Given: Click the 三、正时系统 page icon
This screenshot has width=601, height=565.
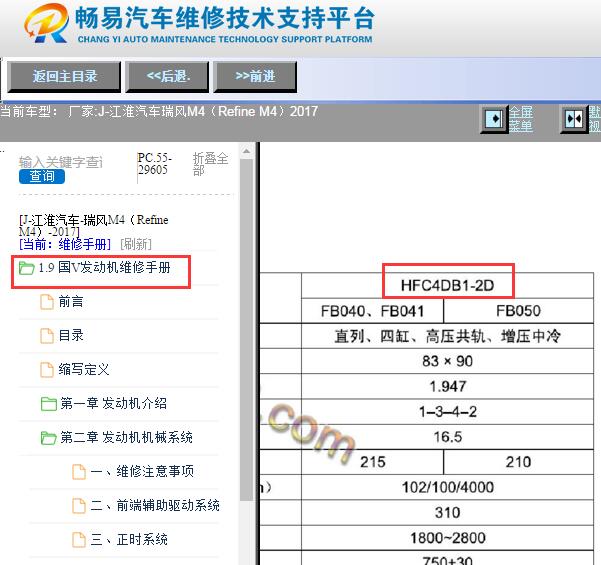Looking at the screenshot, I should [79, 540].
